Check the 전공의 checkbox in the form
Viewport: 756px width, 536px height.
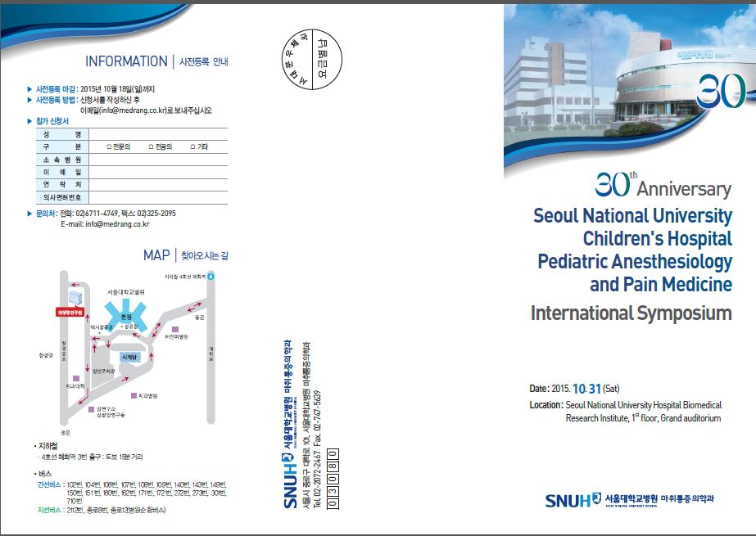coord(152,146)
